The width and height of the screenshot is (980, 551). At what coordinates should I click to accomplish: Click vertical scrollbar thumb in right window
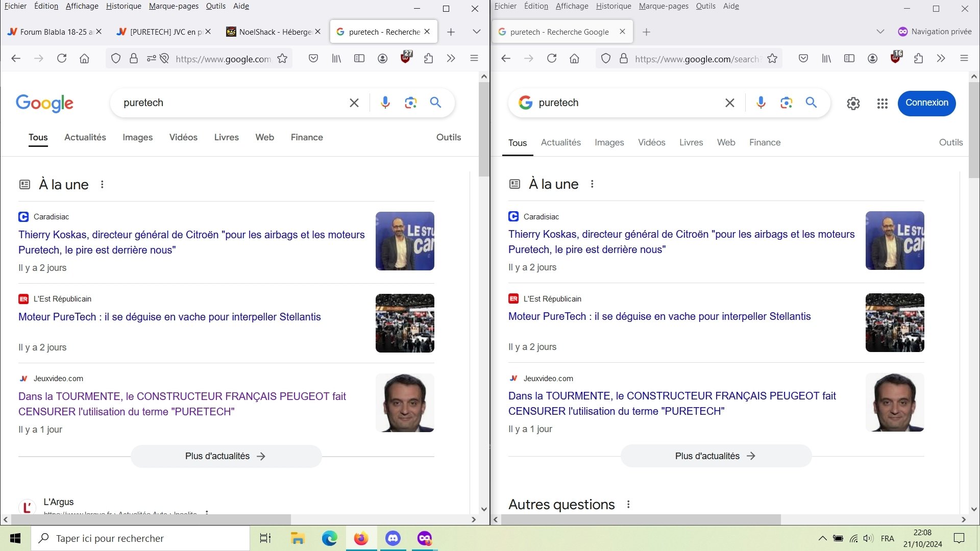974,129
